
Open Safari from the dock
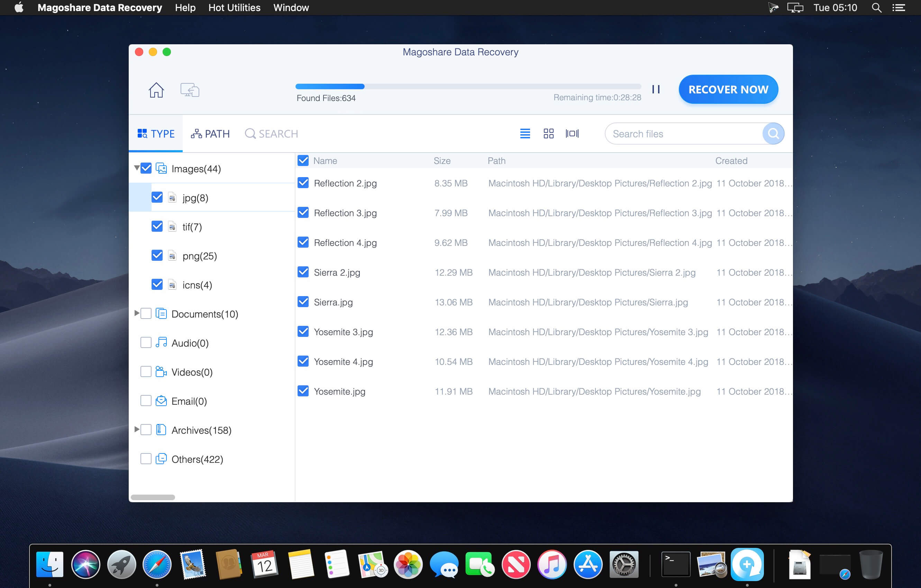coord(157,564)
